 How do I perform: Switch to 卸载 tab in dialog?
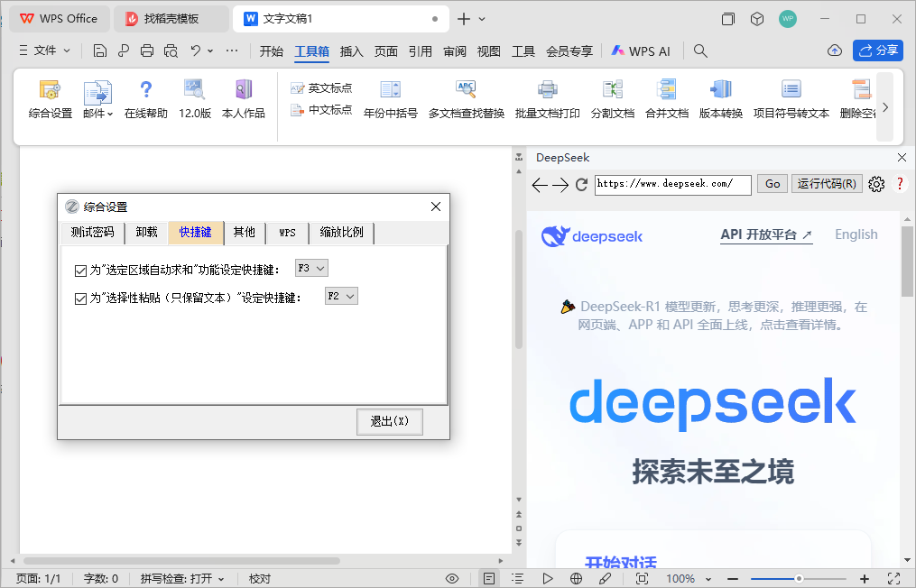[x=146, y=233]
